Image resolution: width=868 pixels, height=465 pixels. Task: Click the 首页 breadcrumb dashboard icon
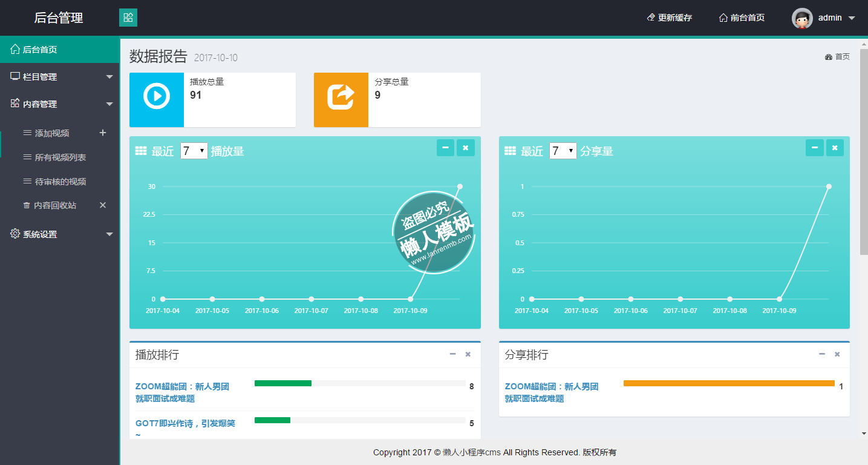click(x=829, y=57)
